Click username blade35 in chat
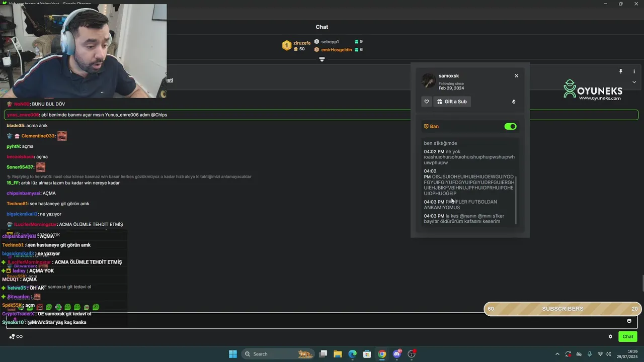 (x=16, y=125)
